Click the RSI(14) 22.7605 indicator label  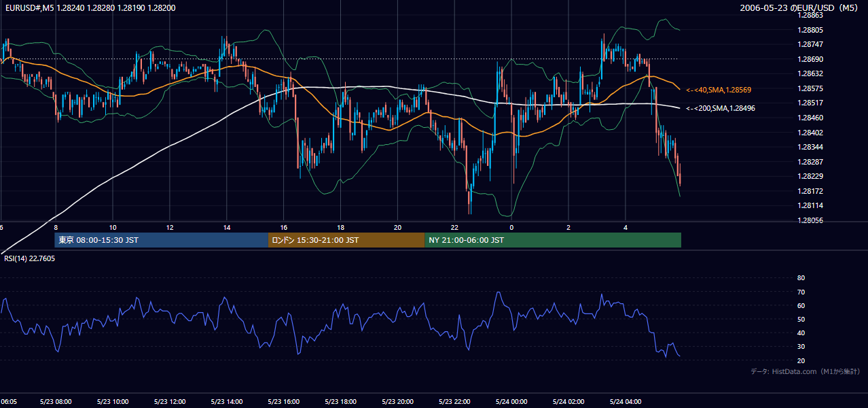(29, 258)
